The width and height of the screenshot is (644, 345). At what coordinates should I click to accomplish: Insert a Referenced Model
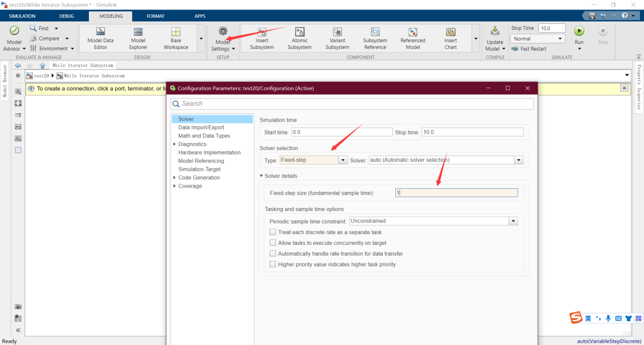(x=413, y=39)
